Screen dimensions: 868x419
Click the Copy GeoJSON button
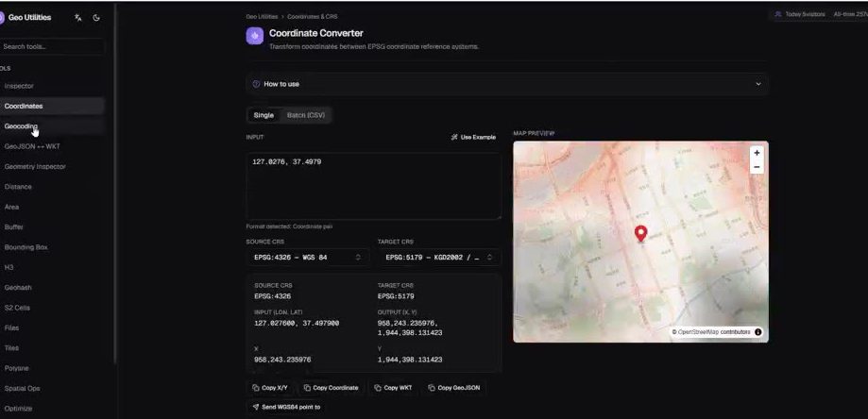454,388
